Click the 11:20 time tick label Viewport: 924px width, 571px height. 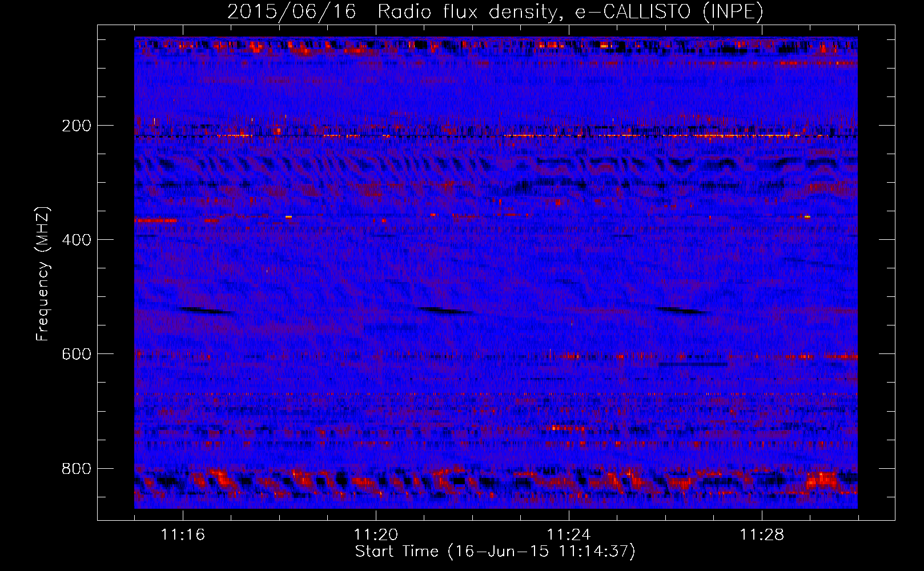376,535
